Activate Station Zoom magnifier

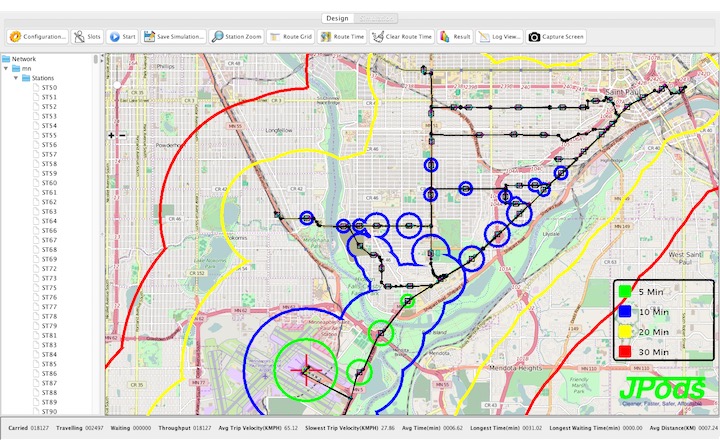point(237,36)
